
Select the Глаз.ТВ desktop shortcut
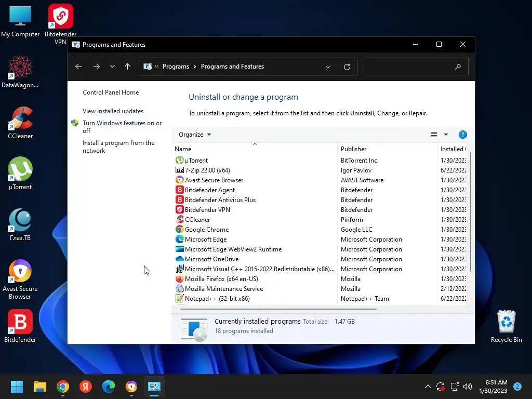coord(20,224)
